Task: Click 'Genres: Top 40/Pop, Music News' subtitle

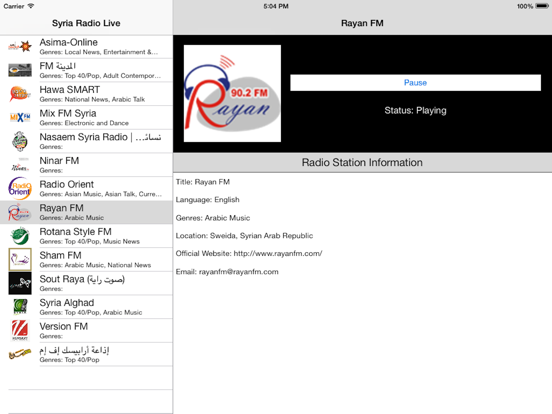Action: tap(90, 241)
